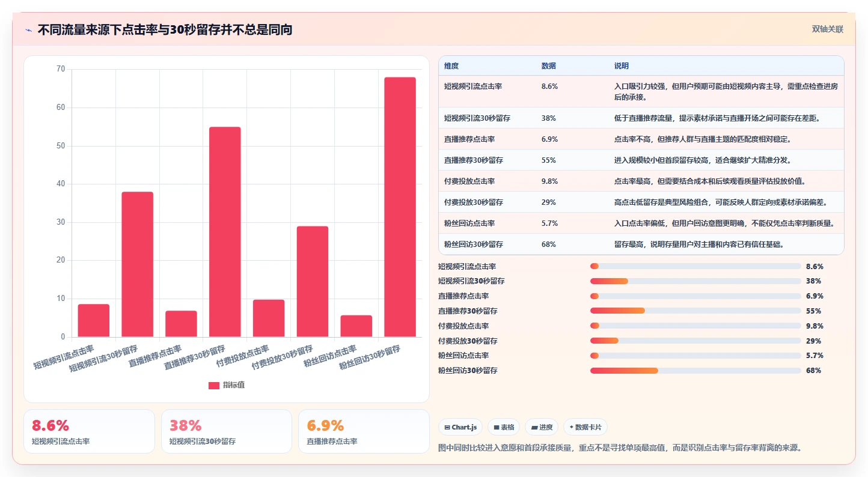The image size is (868, 477).
Task: Click the dashboard title 不同流量来源下点击率与30秒留存
Action: 165,30
